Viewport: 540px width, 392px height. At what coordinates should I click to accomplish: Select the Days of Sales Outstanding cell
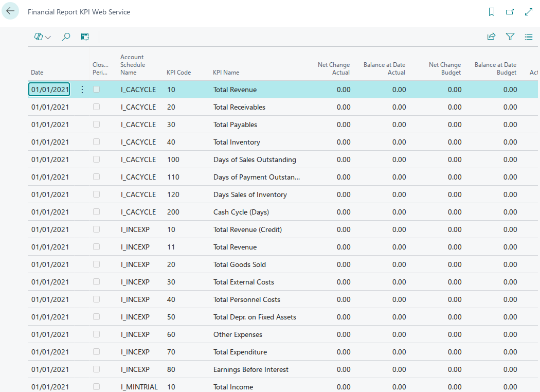tap(255, 159)
